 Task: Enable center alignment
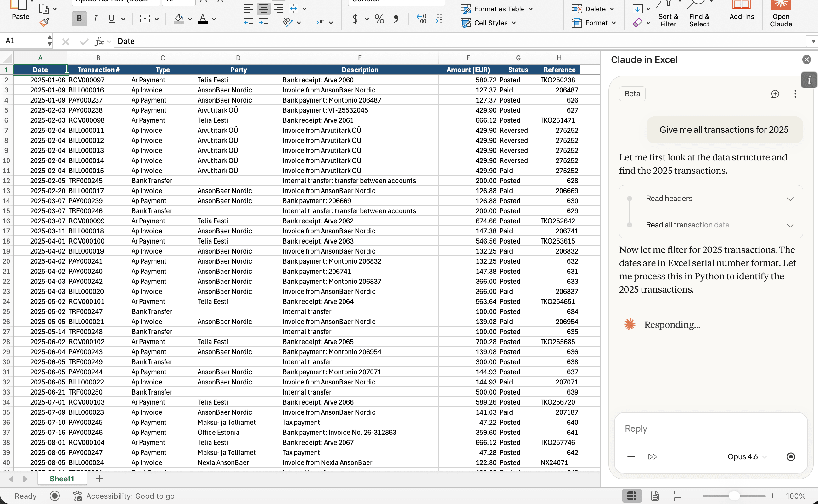263,9
